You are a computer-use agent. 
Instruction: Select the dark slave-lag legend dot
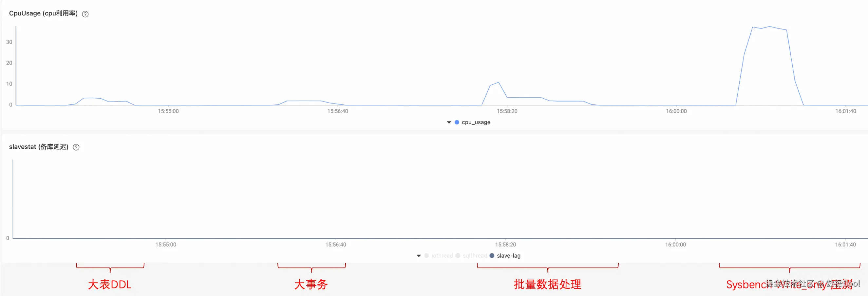(x=492, y=256)
